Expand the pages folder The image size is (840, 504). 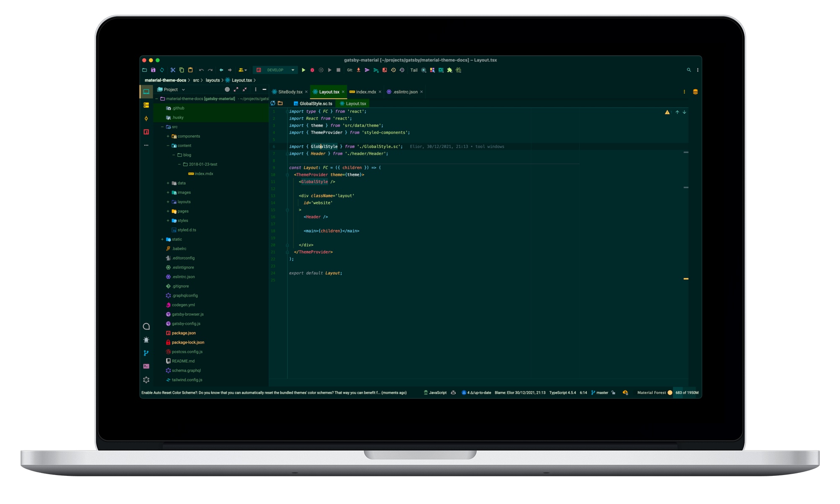click(168, 211)
